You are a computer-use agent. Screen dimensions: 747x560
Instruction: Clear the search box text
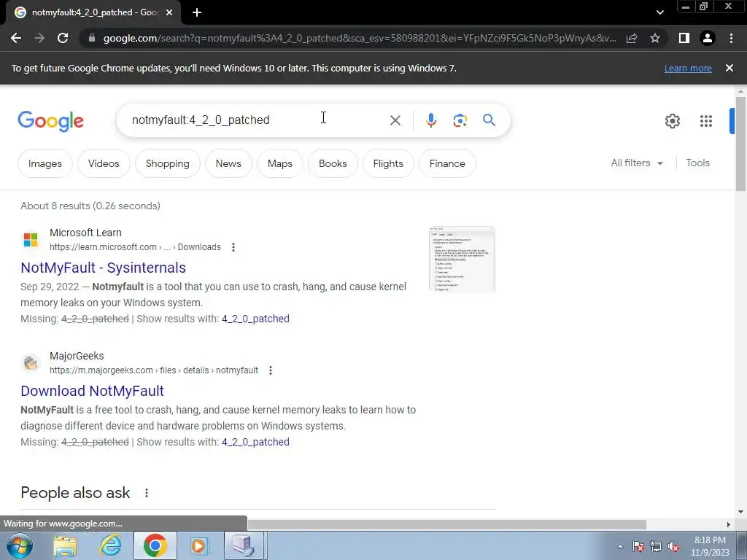395,120
